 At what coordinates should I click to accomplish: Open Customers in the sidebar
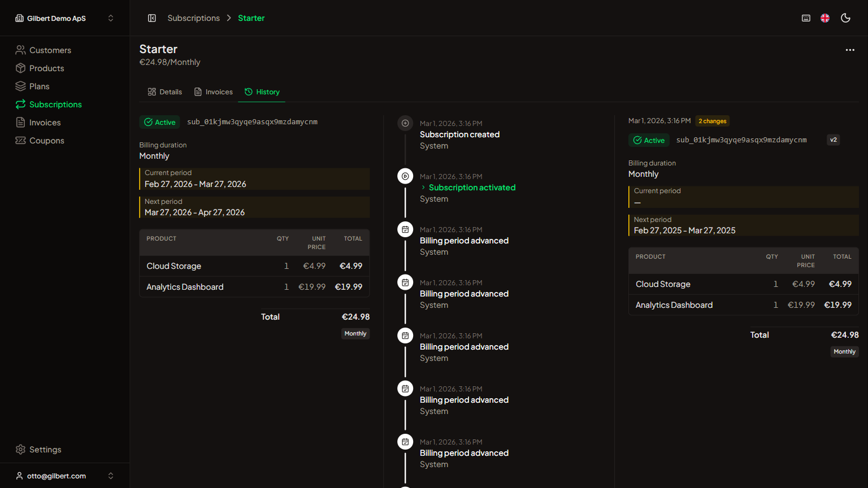50,50
